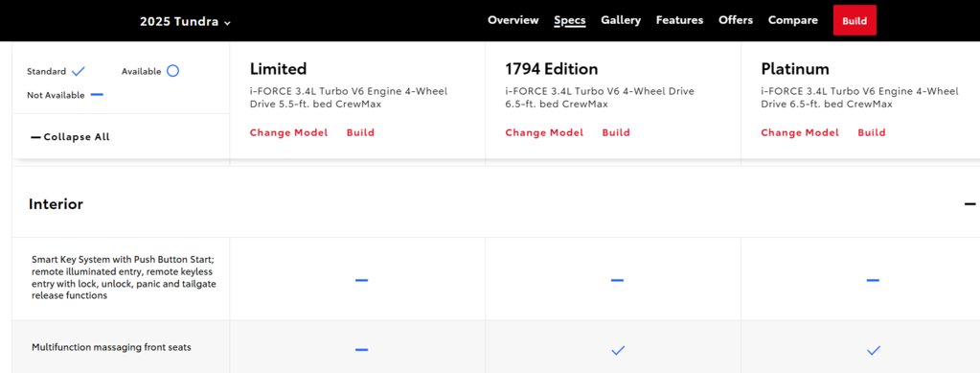The width and height of the screenshot is (980, 373).
Task: Select the Specs tab
Action: pyautogui.click(x=569, y=21)
